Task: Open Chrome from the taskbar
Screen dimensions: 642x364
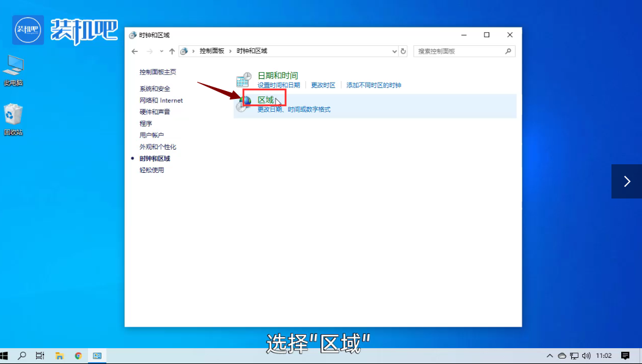Action: 78,355
